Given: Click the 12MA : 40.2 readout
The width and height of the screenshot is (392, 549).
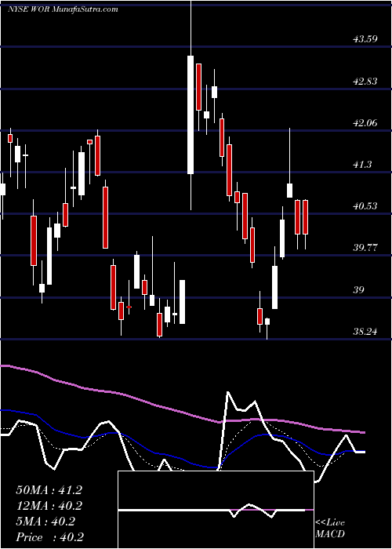Looking at the screenshot, I should click(49, 506).
